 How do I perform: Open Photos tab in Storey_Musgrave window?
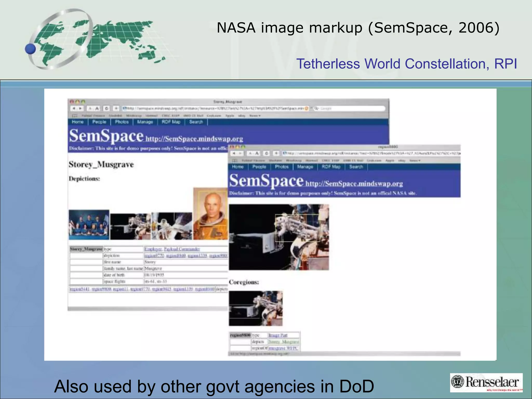(x=122, y=122)
